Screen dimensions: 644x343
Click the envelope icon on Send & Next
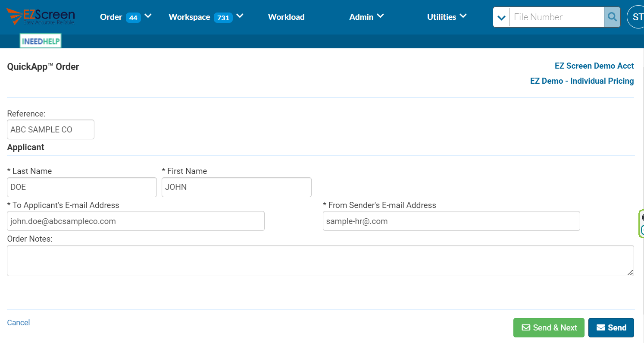point(526,327)
